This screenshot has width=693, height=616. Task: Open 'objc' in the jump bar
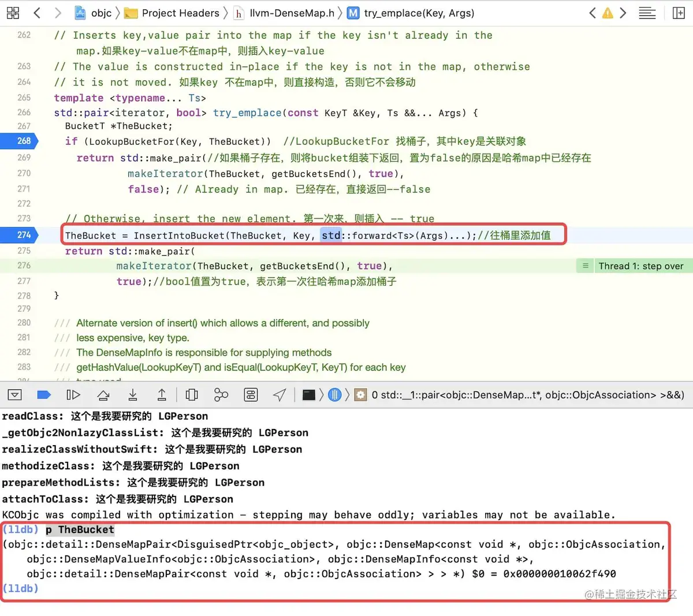[102, 13]
